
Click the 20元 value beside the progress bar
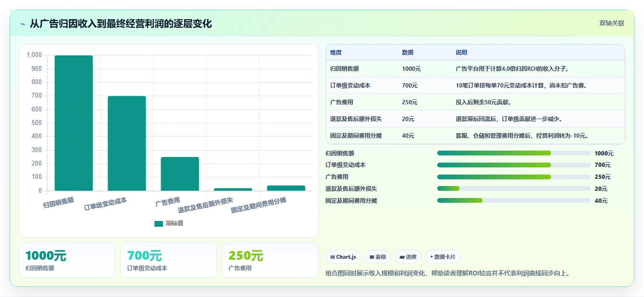(x=601, y=189)
